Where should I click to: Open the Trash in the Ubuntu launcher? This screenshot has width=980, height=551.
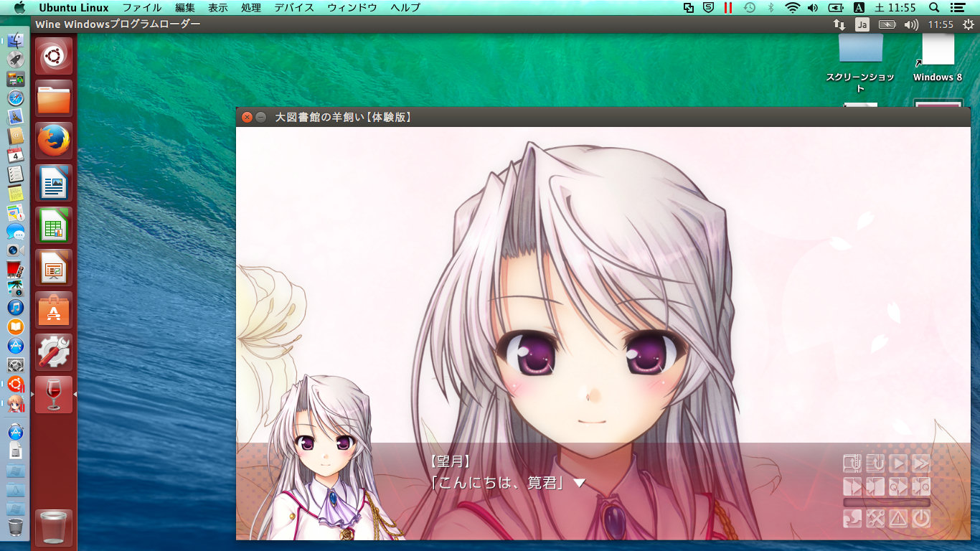54,528
